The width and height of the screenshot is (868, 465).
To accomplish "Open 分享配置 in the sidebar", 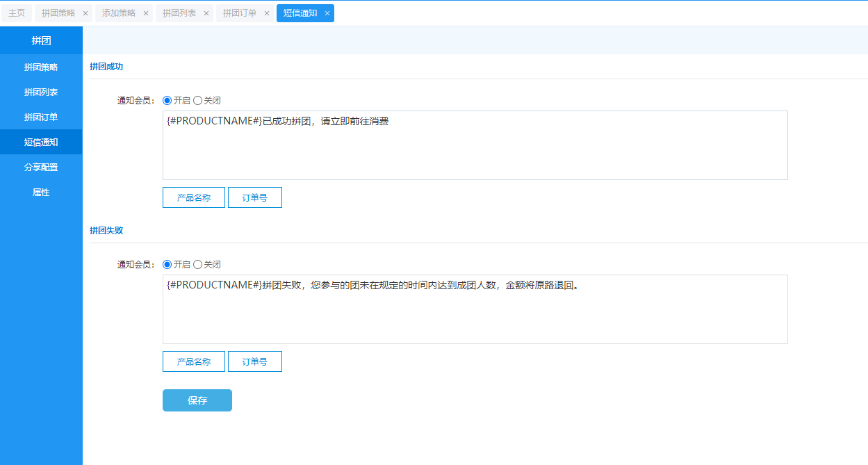I will [41, 168].
